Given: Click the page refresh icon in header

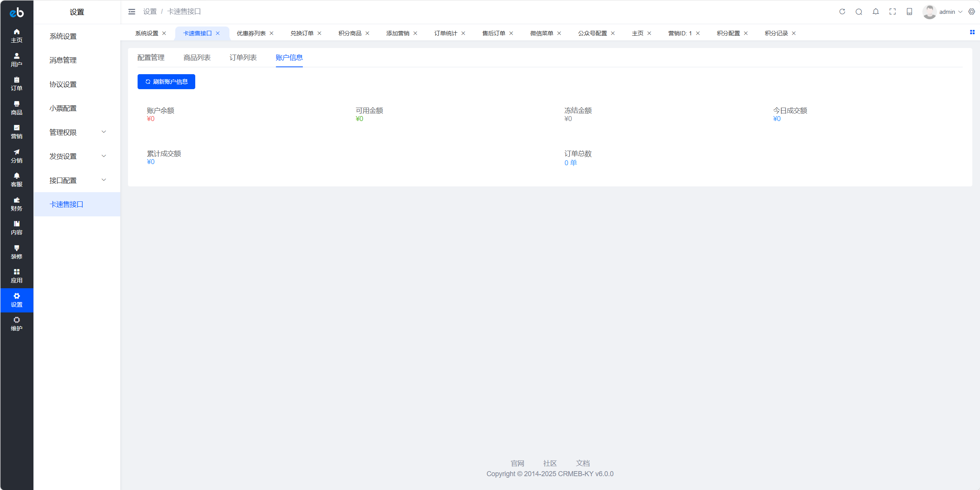Looking at the screenshot, I should [x=842, y=12].
